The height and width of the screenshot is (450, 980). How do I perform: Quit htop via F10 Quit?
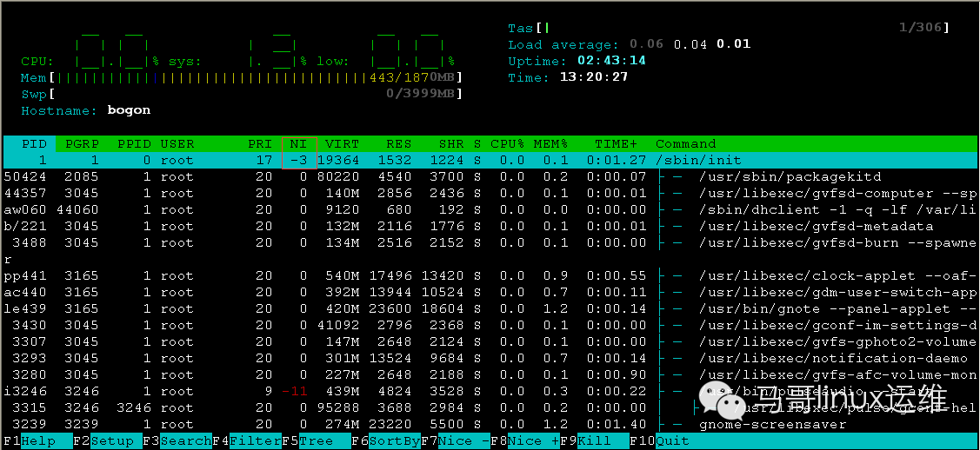659,441
